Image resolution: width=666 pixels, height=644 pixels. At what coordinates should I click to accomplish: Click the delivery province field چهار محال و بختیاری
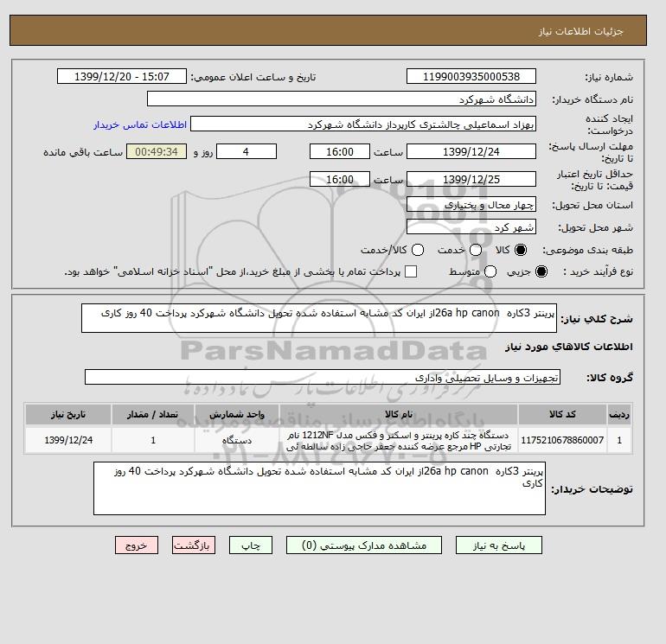click(471, 205)
